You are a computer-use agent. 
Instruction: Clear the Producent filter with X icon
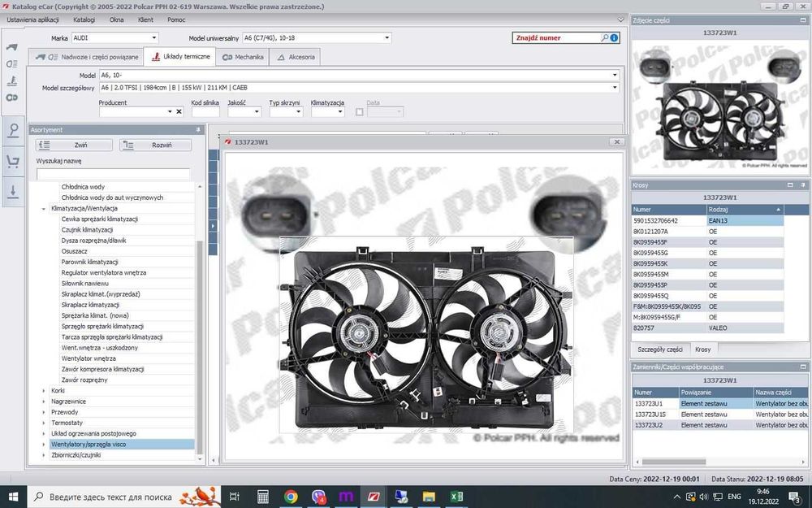[x=179, y=111]
